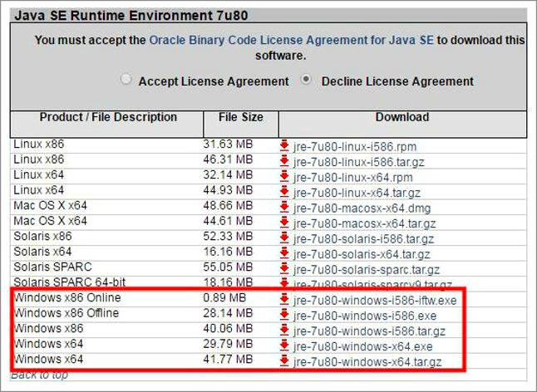This screenshot has height=392, width=537.
Task: Click the Back to top link
Action: pyautogui.click(x=39, y=375)
